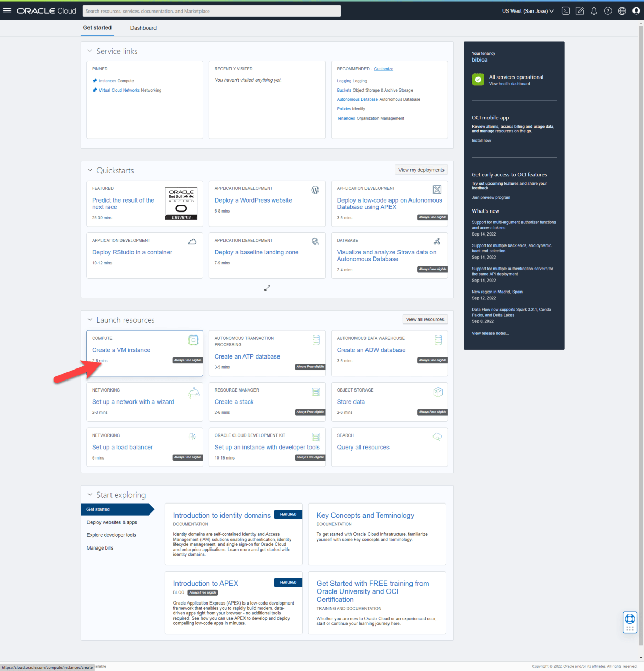The height and width of the screenshot is (671, 644).
Task: Click the Compute chip icon
Action: point(193,340)
